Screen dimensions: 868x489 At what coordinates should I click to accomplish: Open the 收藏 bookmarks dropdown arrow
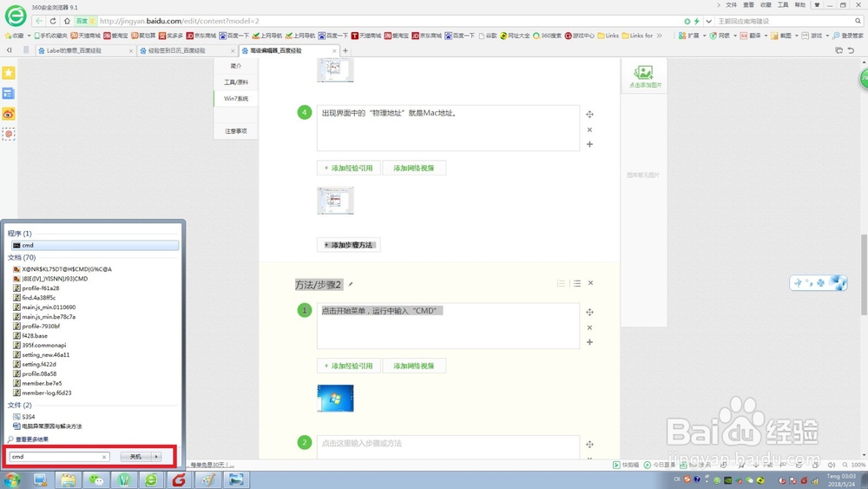[29, 36]
